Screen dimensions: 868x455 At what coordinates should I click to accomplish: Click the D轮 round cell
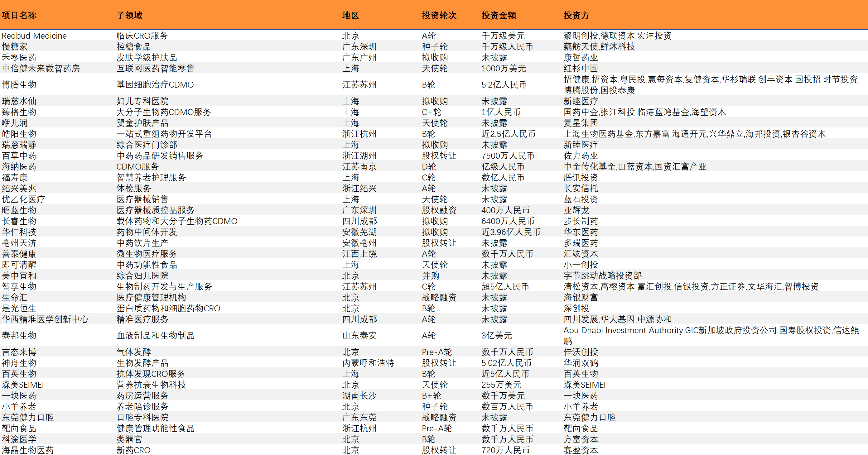(429, 167)
